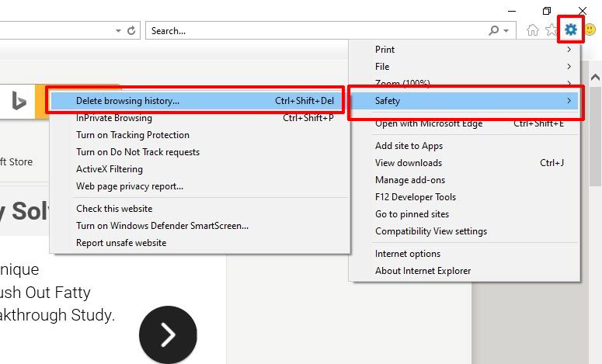Viewport: 602px width, 364px height.
Task: Click the round next arrow button
Action: (x=168, y=335)
